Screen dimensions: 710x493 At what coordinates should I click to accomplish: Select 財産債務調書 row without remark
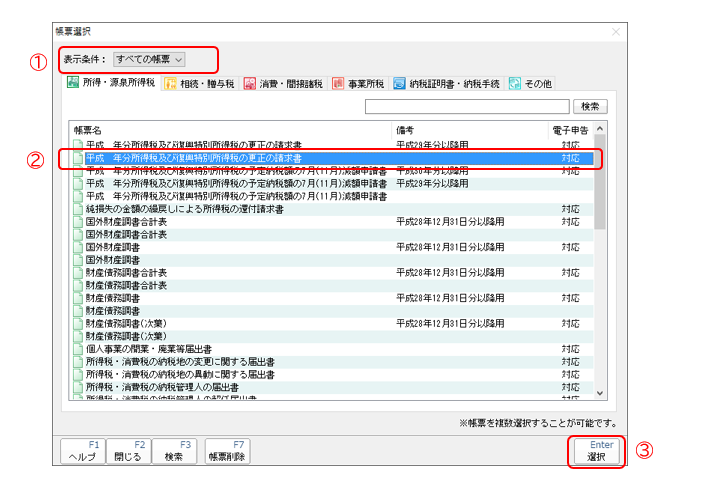[x=333, y=311]
